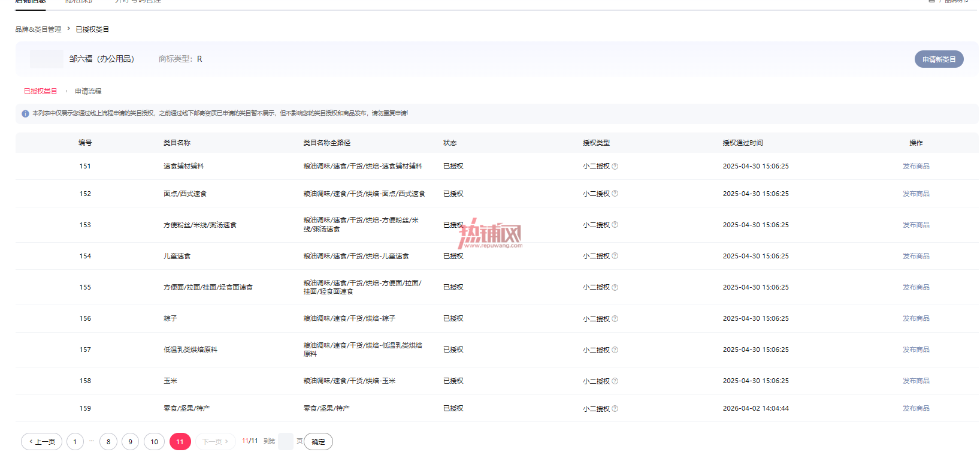Click the blue info icon in notice bar

[x=25, y=113]
